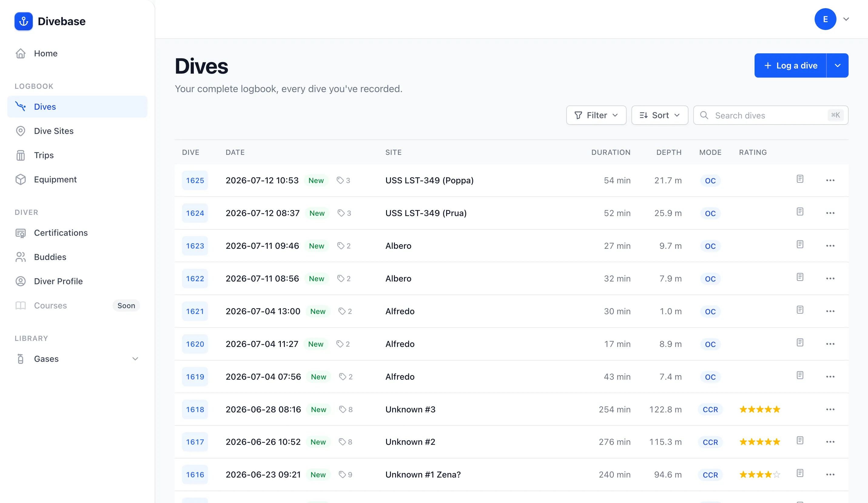Open the notes icon for dive 1623
Viewport: 868px width, 503px height.
[x=800, y=244]
